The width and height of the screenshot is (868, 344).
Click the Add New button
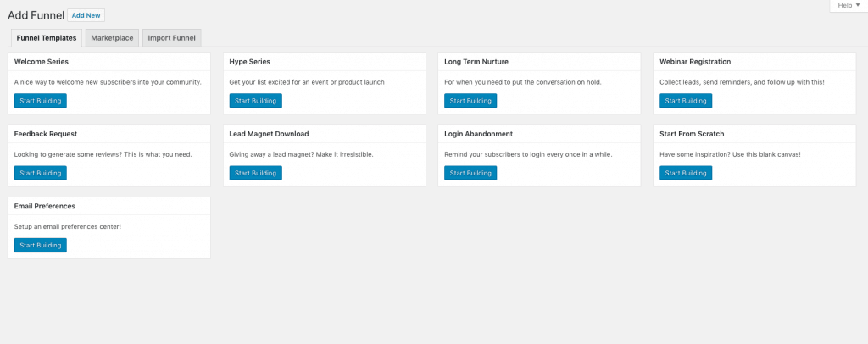(x=86, y=15)
